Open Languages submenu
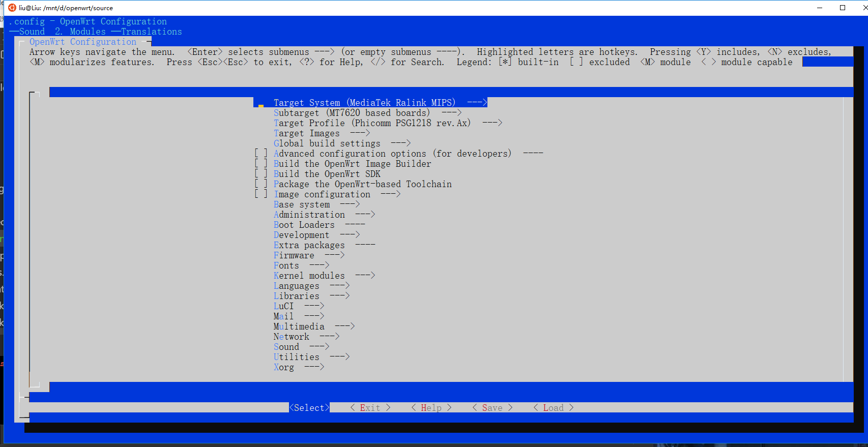This screenshot has height=447, width=868. point(311,286)
